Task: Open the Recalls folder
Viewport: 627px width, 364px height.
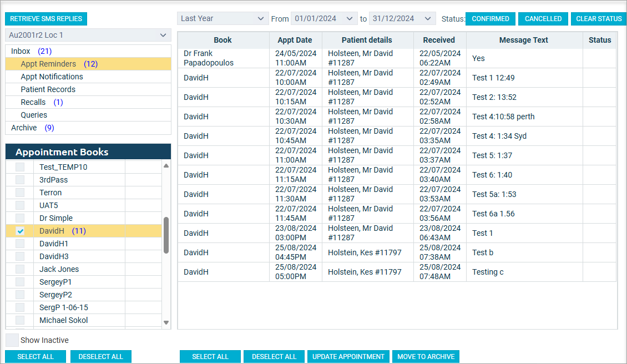Action: point(88,103)
